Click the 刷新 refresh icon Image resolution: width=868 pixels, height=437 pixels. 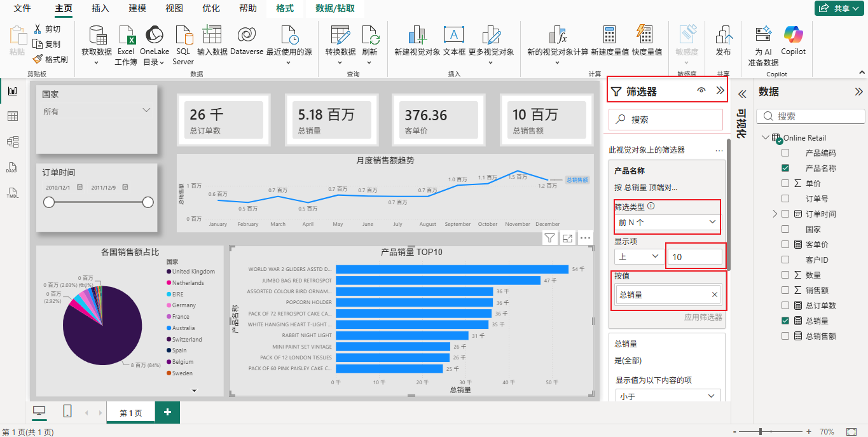tap(369, 35)
